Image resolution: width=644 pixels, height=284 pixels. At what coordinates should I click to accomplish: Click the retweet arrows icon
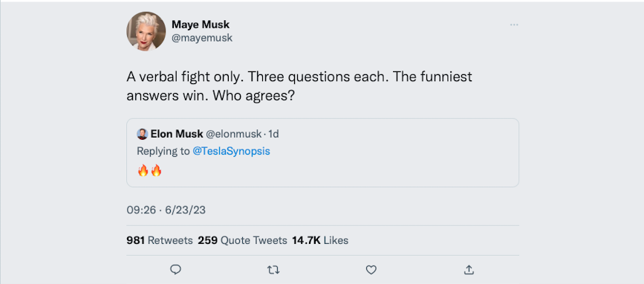point(273,270)
